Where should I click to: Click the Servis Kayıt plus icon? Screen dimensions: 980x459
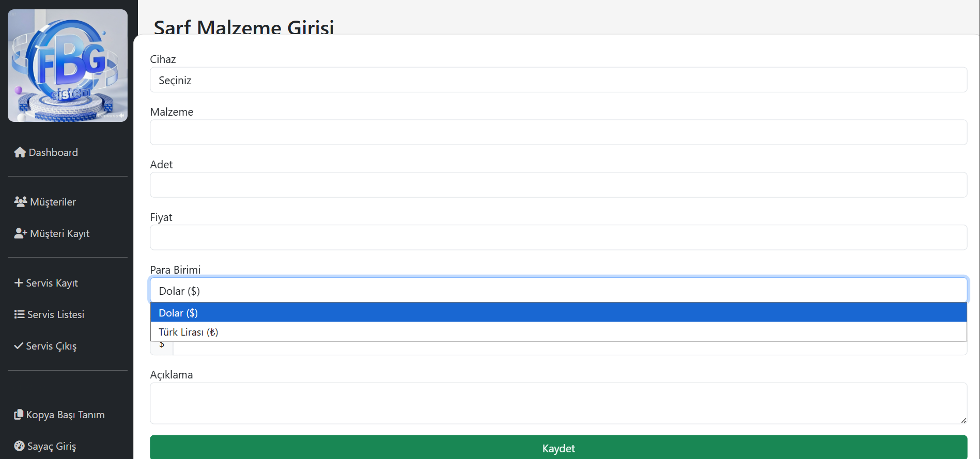pos(19,283)
